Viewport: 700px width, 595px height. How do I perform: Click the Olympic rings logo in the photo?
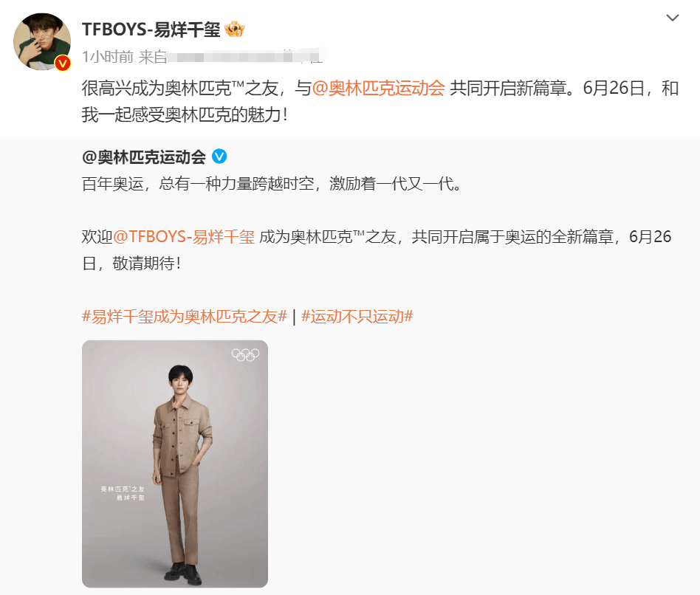[x=245, y=354]
